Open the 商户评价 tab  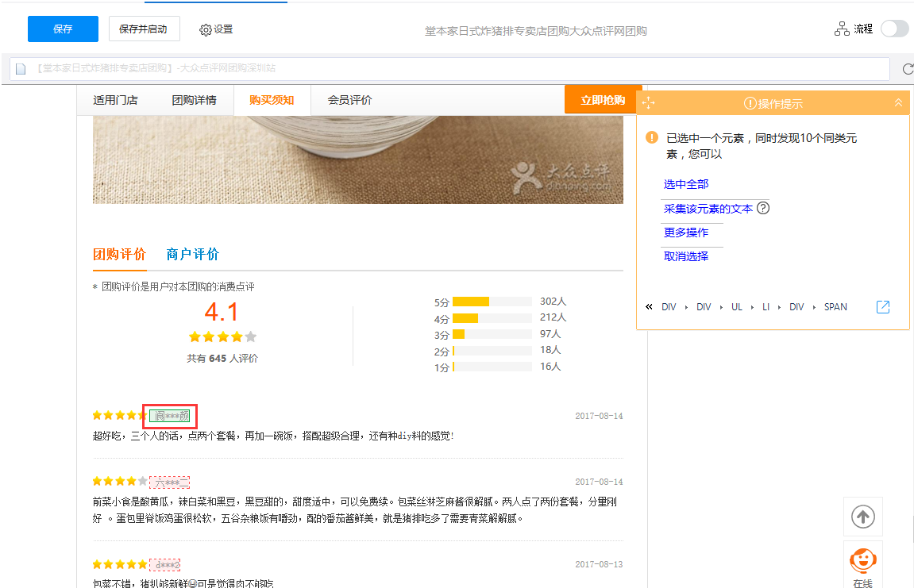coord(192,254)
